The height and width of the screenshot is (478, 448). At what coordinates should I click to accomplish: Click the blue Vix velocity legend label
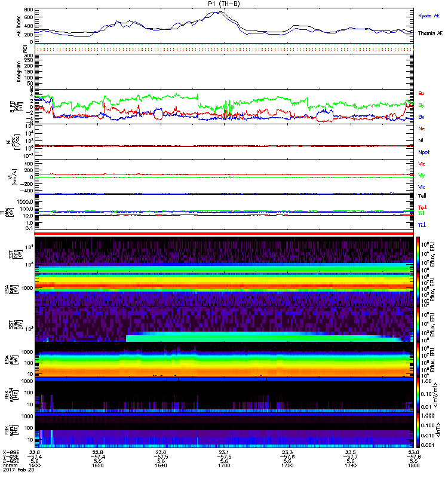[422, 187]
